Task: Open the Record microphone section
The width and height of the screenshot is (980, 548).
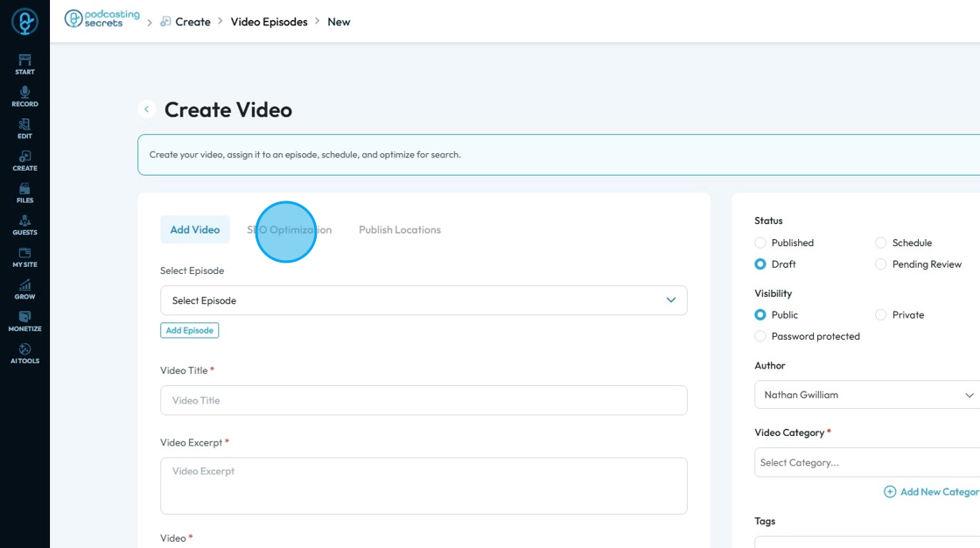Action: (25, 96)
